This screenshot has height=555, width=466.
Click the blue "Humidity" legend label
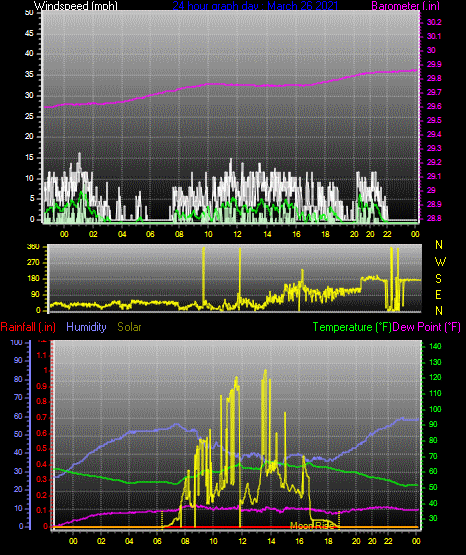tap(86, 327)
